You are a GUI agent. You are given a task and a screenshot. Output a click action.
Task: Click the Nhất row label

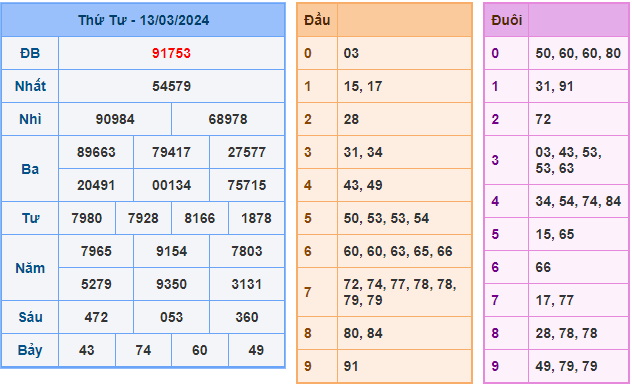click(x=30, y=86)
